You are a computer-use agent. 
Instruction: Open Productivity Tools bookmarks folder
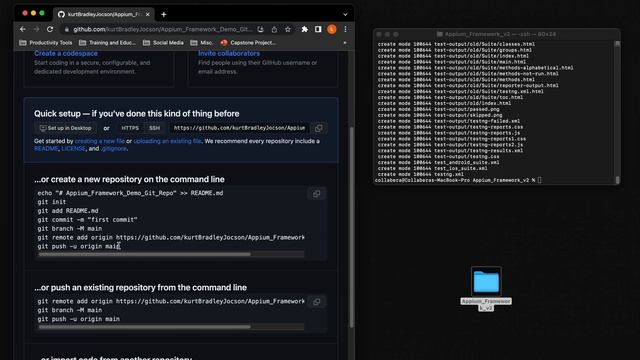click(46, 42)
